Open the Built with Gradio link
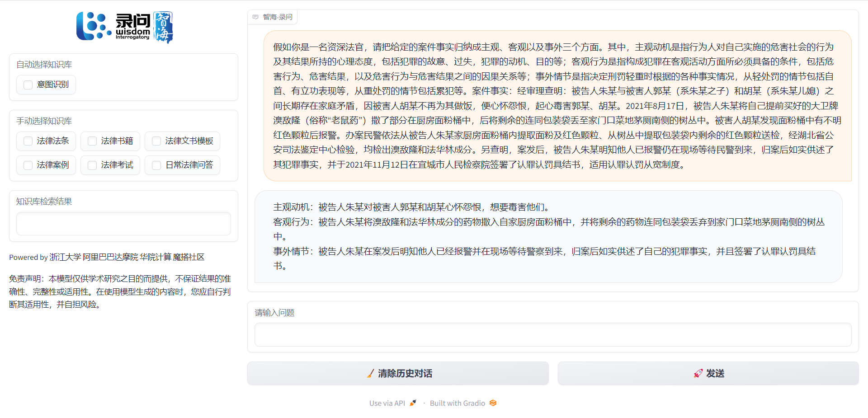 pos(457,403)
